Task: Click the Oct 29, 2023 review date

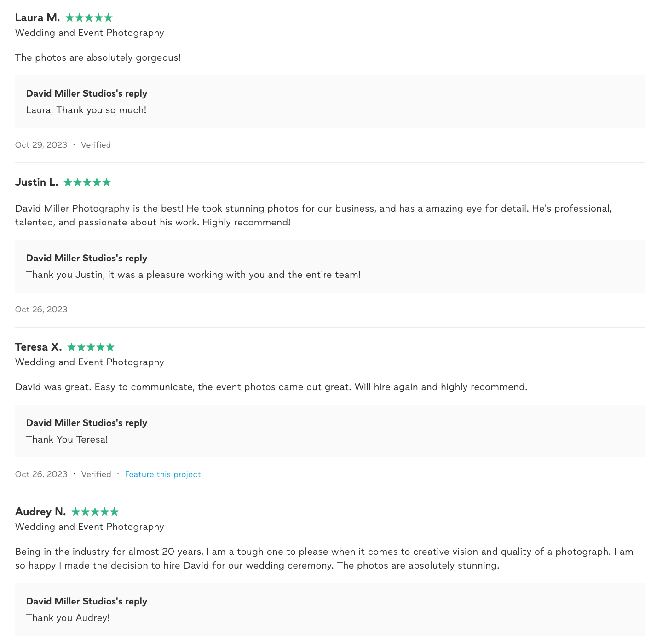Action: coord(41,145)
